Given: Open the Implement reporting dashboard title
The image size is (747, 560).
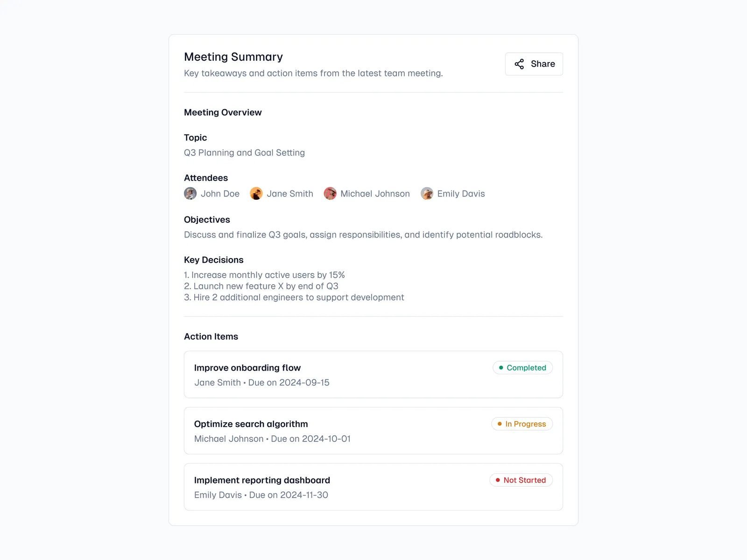Looking at the screenshot, I should coord(262,480).
